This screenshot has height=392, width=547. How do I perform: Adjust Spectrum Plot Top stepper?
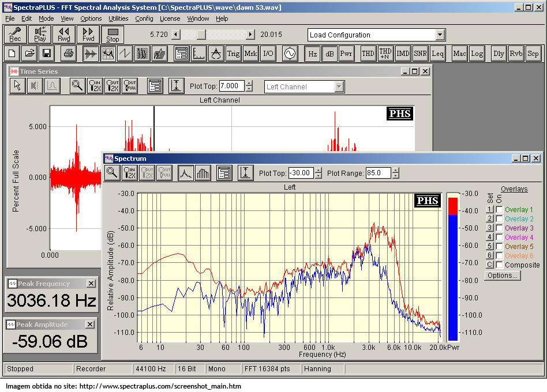318,173
